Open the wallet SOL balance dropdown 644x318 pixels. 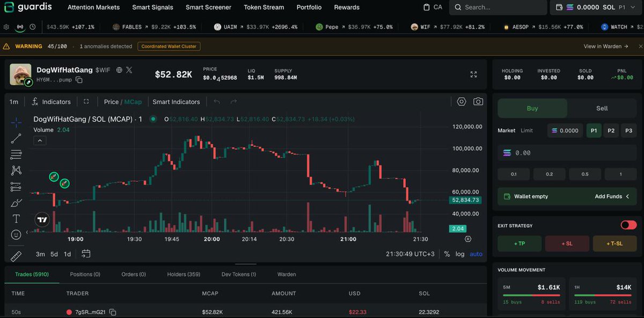pos(597,8)
